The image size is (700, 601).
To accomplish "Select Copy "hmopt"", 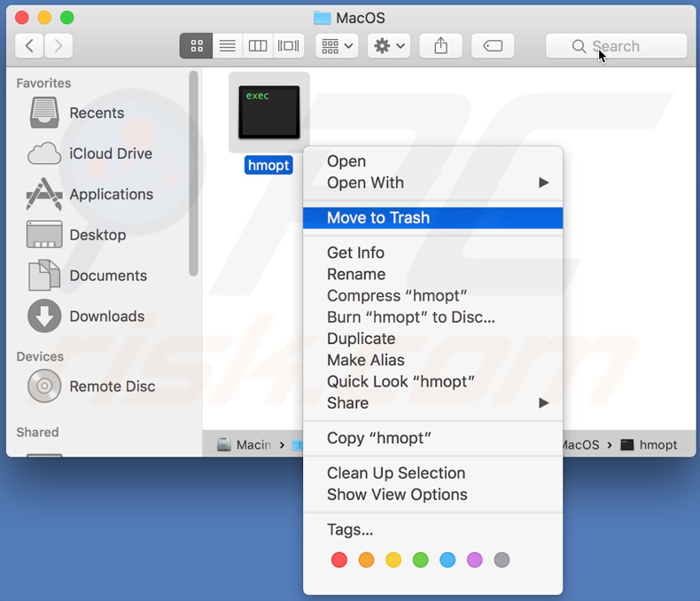I will tap(432, 438).
